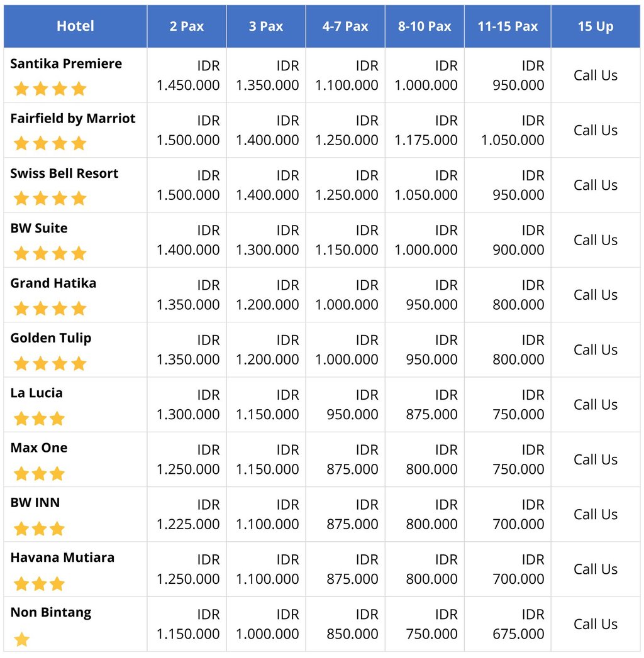
Task: Click the 11-15 Pax column header
Action: pos(508,26)
